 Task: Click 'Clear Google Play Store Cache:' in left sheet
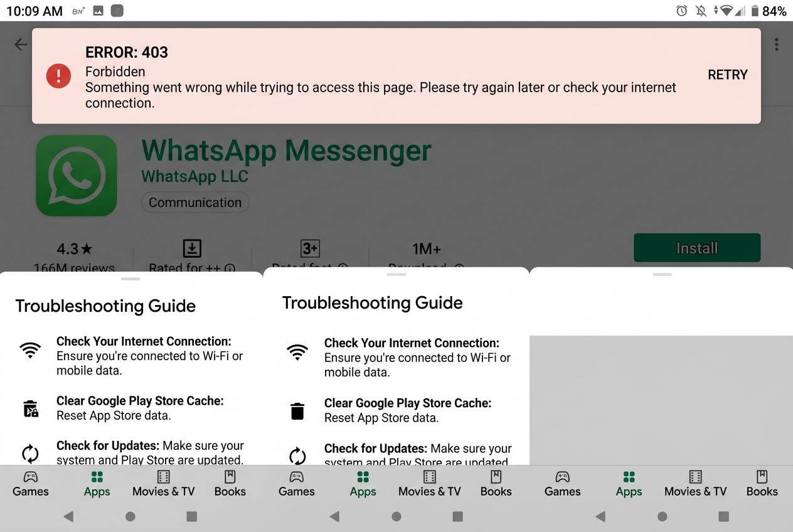pos(140,401)
